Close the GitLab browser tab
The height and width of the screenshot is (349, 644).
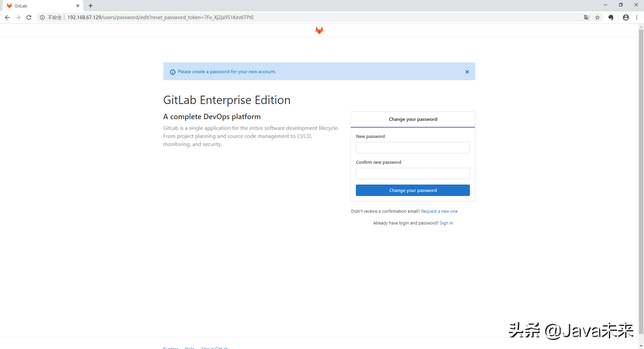(x=78, y=6)
